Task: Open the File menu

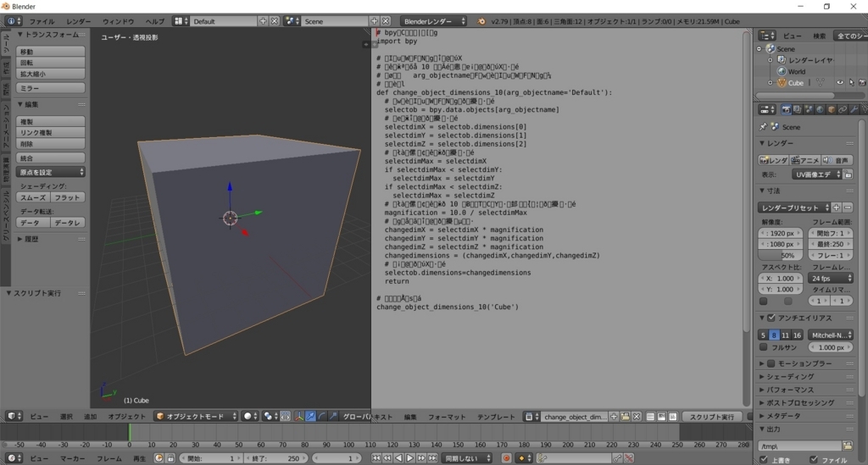Action: tap(42, 21)
